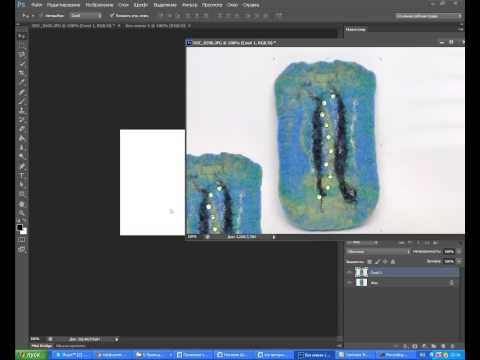Open the Navigator panel tab
Screen dimensions: 480x360
tap(355, 29)
